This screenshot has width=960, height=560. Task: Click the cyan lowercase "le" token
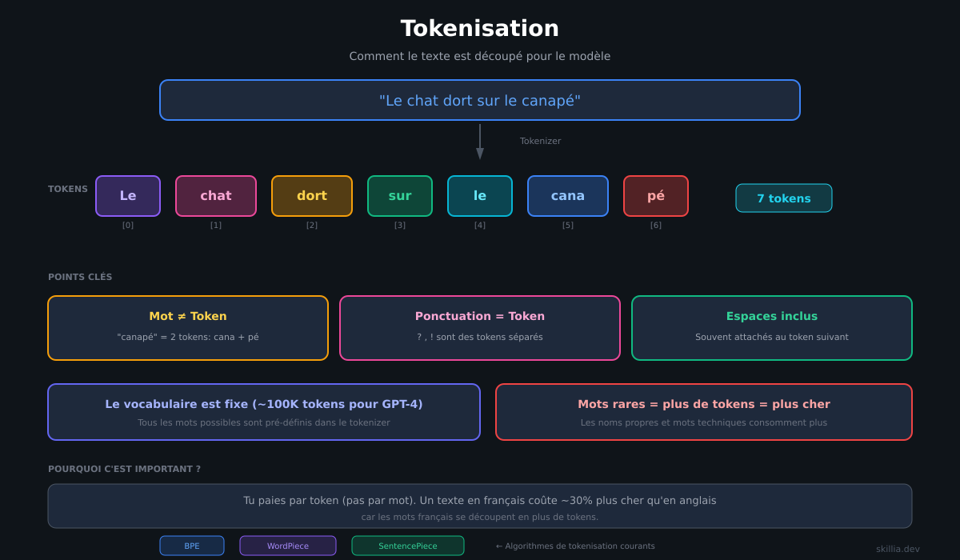(480, 196)
